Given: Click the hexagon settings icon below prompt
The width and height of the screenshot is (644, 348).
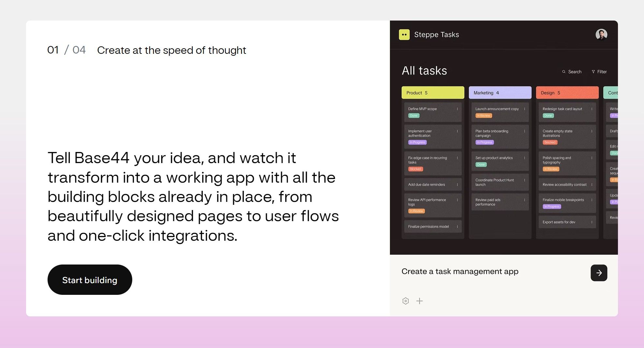Looking at the screenshot, I should (x=406, y=301).
